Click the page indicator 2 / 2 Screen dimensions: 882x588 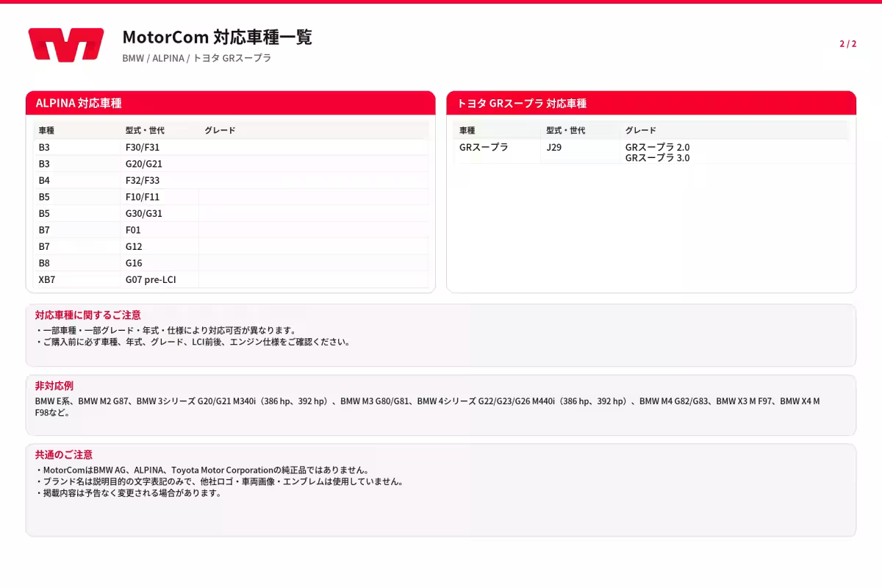pos(847,44)
